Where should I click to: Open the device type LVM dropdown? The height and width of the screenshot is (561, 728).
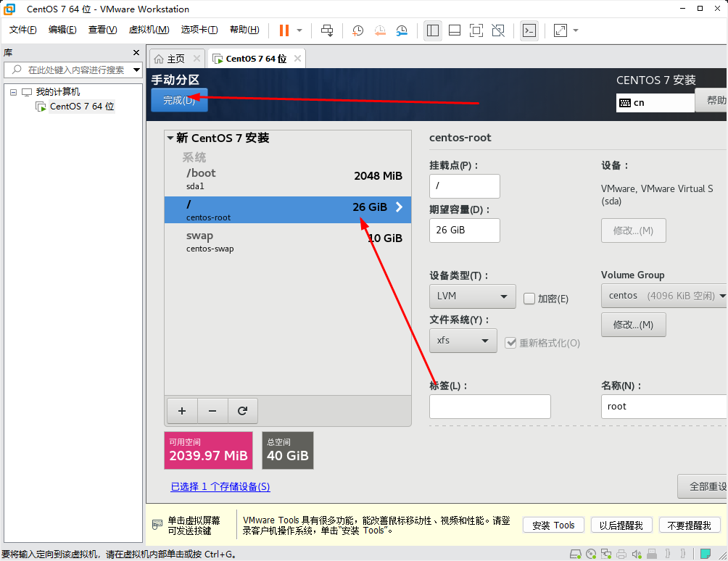472,296
